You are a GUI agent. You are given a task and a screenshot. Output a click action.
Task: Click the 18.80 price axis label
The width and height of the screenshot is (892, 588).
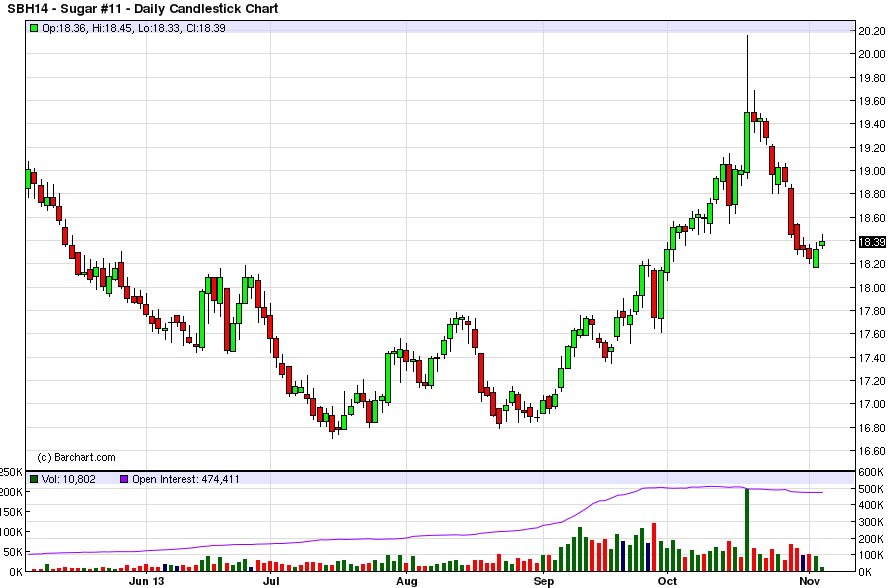pos(872,194)
